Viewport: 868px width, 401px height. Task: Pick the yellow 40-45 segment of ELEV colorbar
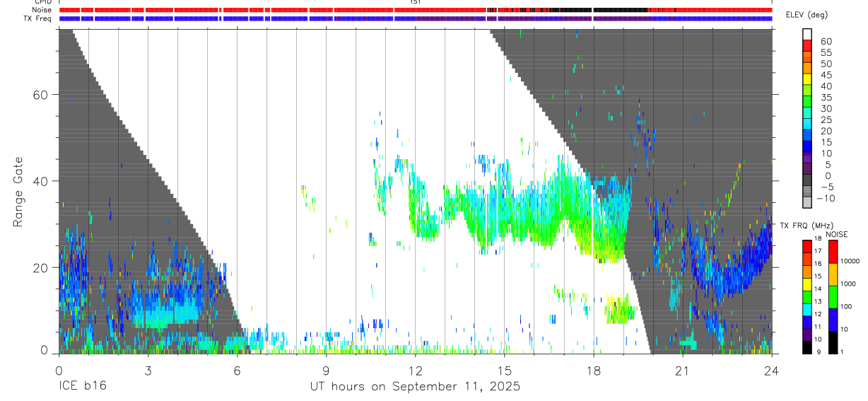(807, 81)
